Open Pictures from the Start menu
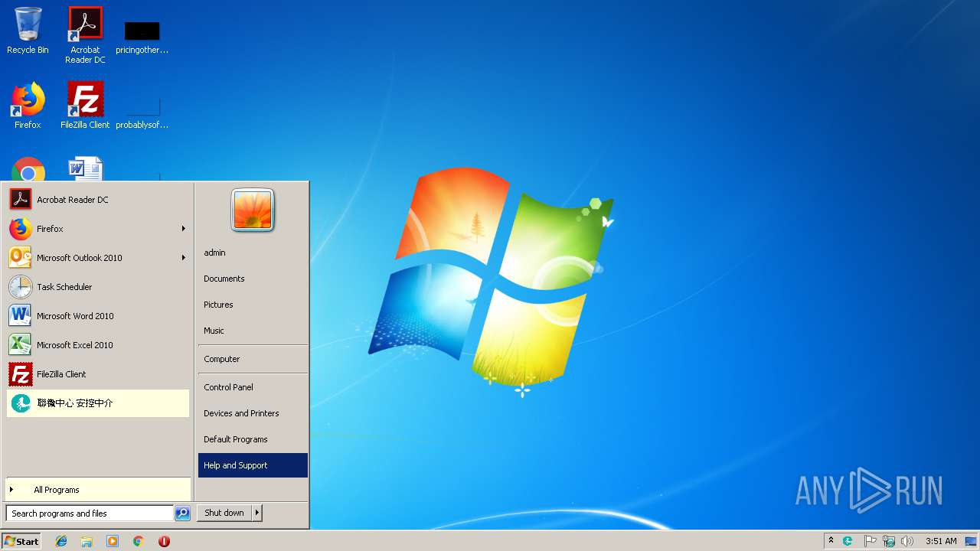 pyautogui.click(x=253, y=305)
